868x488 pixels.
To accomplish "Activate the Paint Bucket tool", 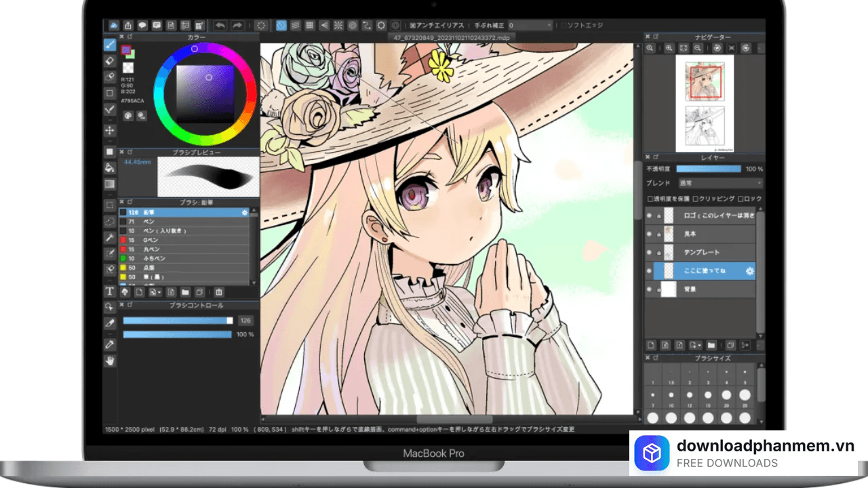I will (x=110, y=167).
